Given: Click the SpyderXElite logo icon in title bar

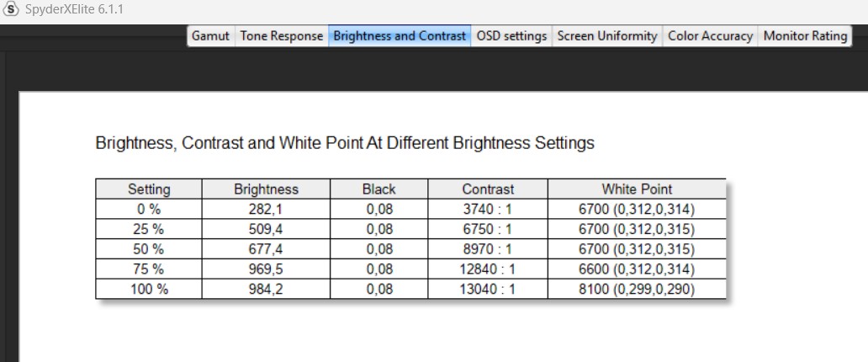Looking at the screenshot, I should click(10, 10).
